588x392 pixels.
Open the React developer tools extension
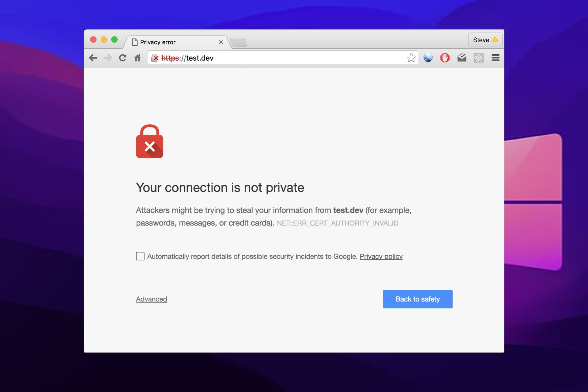[478, 58]
